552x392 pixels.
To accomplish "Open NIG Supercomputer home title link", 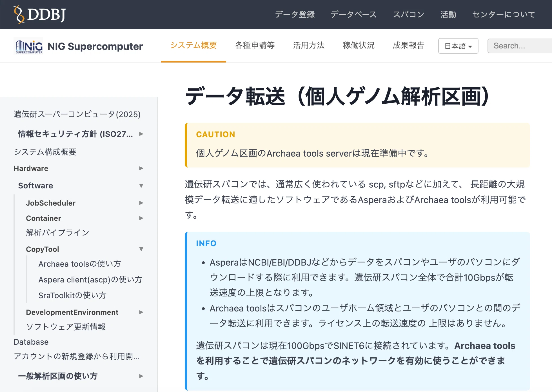I will [x=95, y=46].
